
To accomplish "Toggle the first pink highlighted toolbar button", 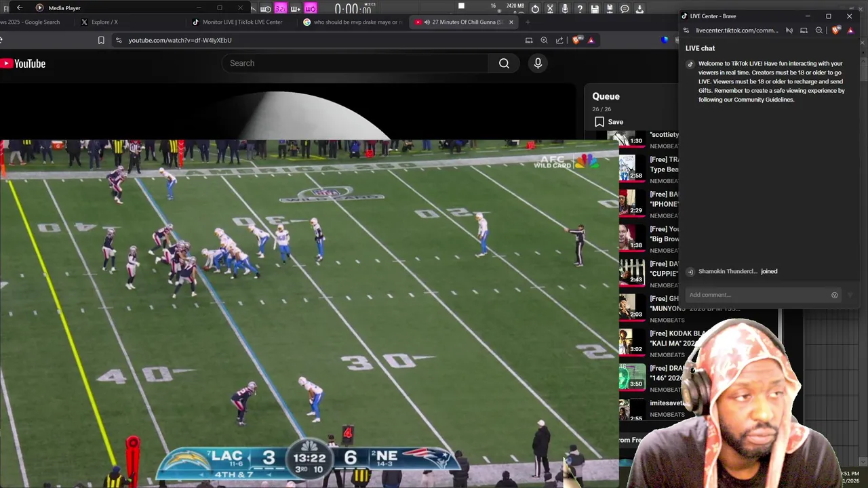I will point(280,9).
